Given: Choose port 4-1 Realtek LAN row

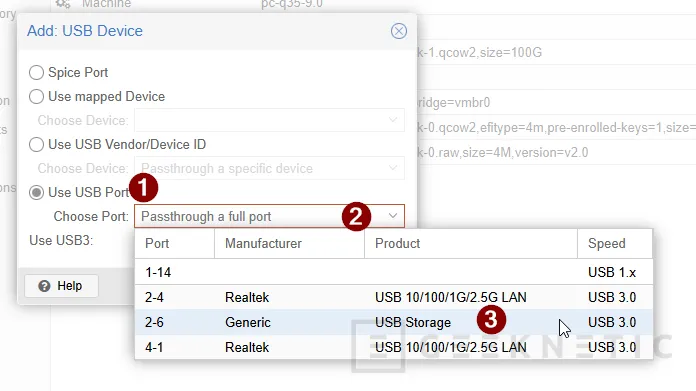Looking at the screenshot, I should tap(394, 347).
